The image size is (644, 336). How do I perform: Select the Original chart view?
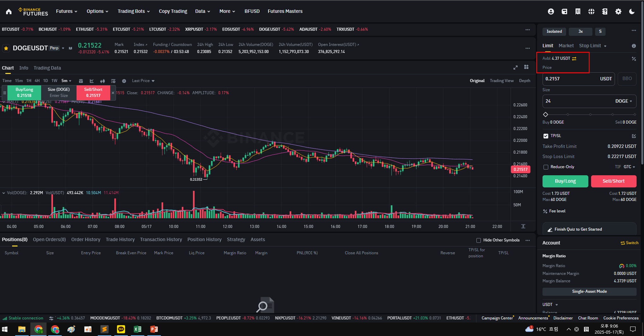click(x=477, y=81)
